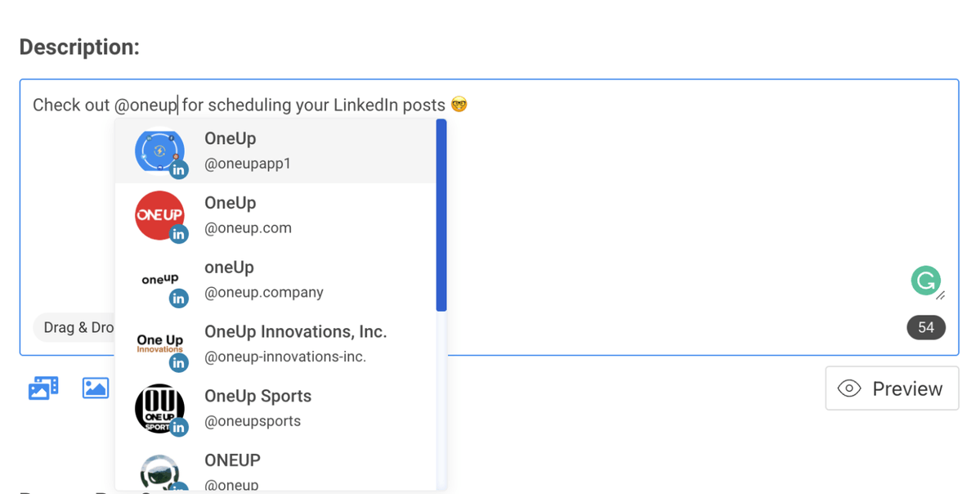Click the "54" character counter badge
Image resolution: width=980 pixels, height=494 pixels.
point(925,327)
